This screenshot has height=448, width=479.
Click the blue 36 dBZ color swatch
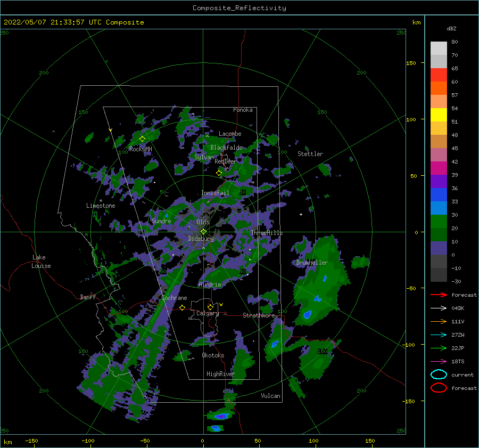point(439,194)
